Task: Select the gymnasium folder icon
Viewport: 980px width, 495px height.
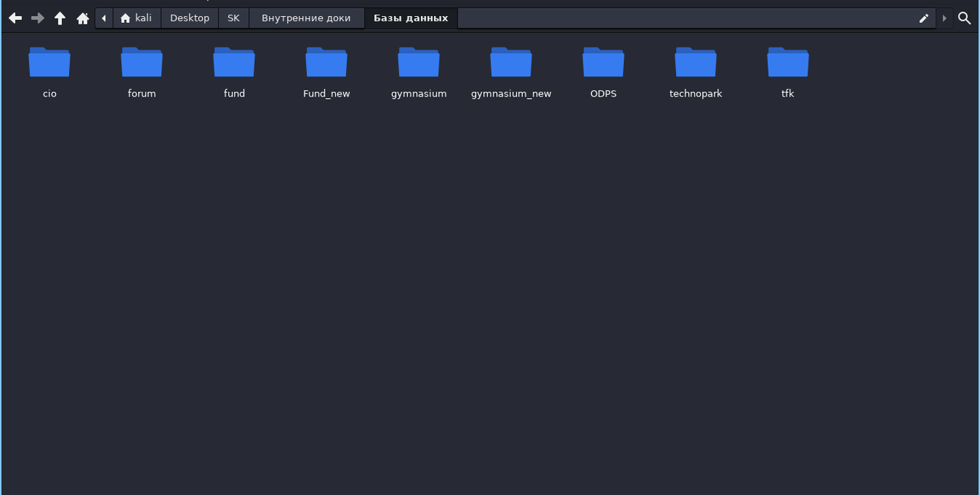Action: (x=419, y=62)
